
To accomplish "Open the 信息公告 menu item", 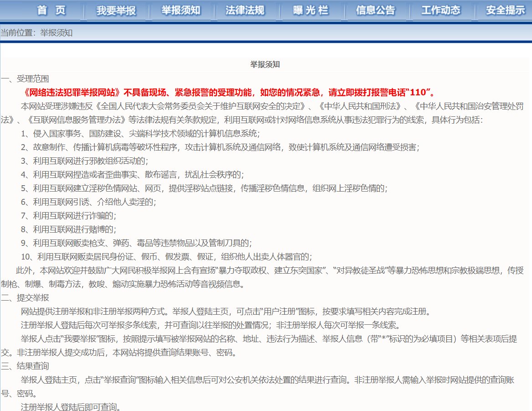I will coord(375,10).
